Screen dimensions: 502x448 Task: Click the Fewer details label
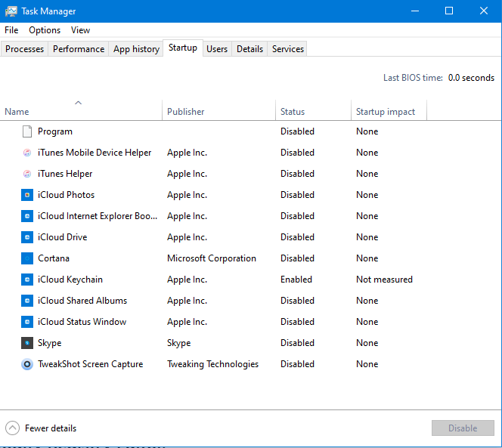click(51, 428)
